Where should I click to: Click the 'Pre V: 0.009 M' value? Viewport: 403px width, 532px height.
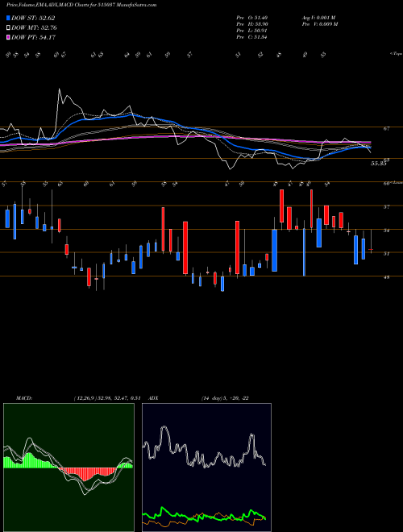pyautogui.click(x=319, y=24)
